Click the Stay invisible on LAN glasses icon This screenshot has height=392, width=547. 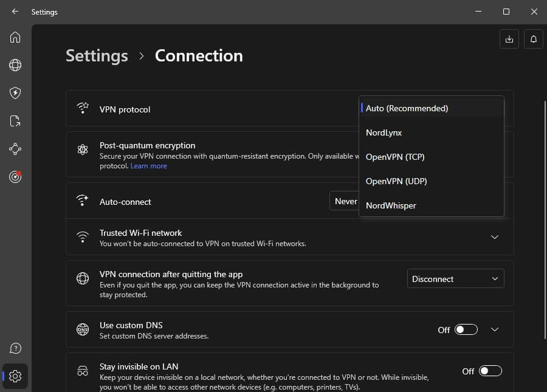click(x=83, y=370)
